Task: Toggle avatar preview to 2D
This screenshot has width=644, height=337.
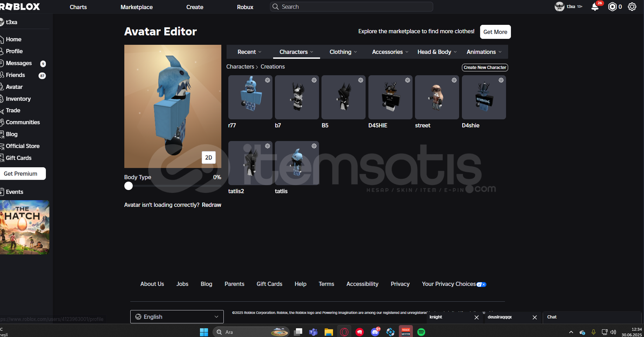Action: (209, 157)
